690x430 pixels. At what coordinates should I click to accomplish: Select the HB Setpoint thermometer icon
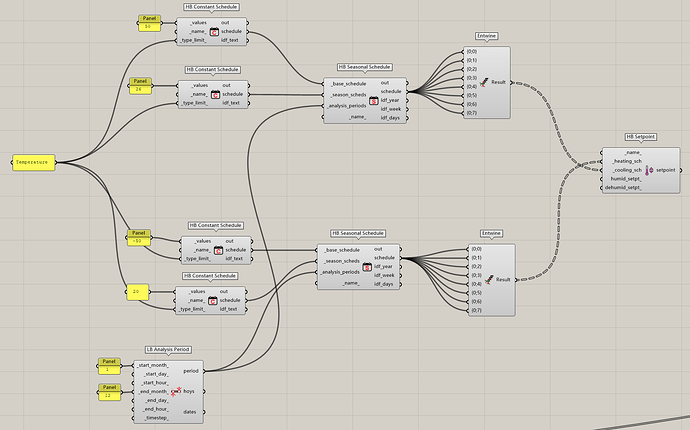[x=649, y=170]
